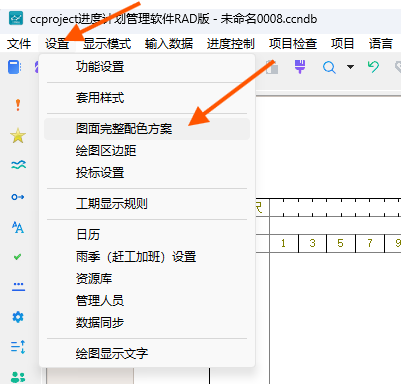Open the 项目 menu
The height and width of the screenshot is (384, 401).
(x=342, y=44)
